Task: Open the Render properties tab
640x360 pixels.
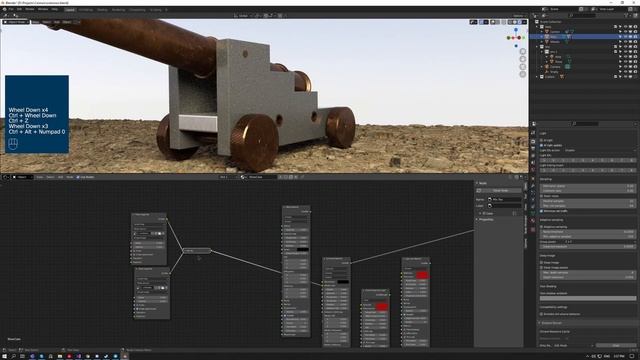Action: (533, 141)
